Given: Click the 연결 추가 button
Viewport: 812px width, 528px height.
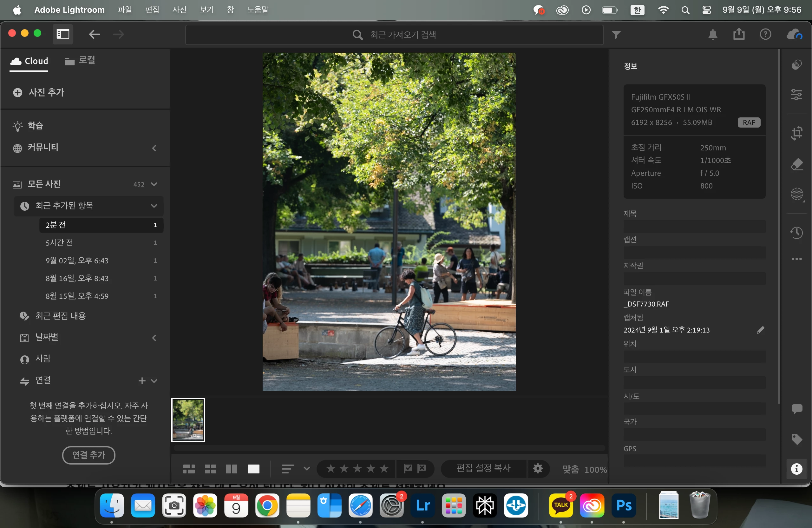Looking at the screenshot, I should 88,455.
